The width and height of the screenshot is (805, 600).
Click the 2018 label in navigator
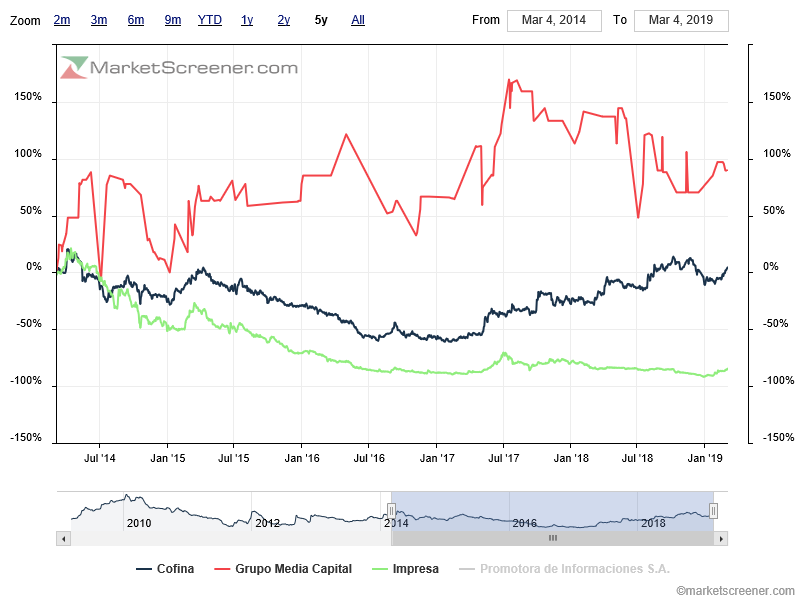tap(653, 523)
